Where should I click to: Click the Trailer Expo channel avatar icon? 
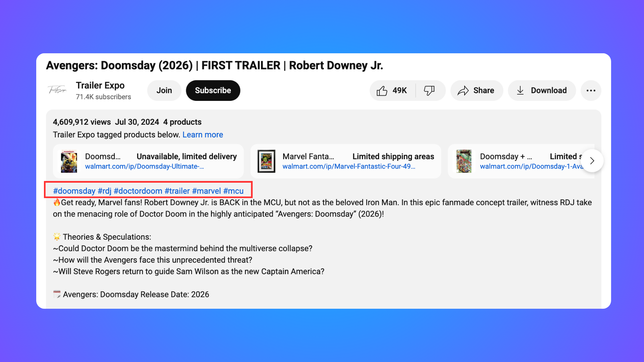coord(57,90)
